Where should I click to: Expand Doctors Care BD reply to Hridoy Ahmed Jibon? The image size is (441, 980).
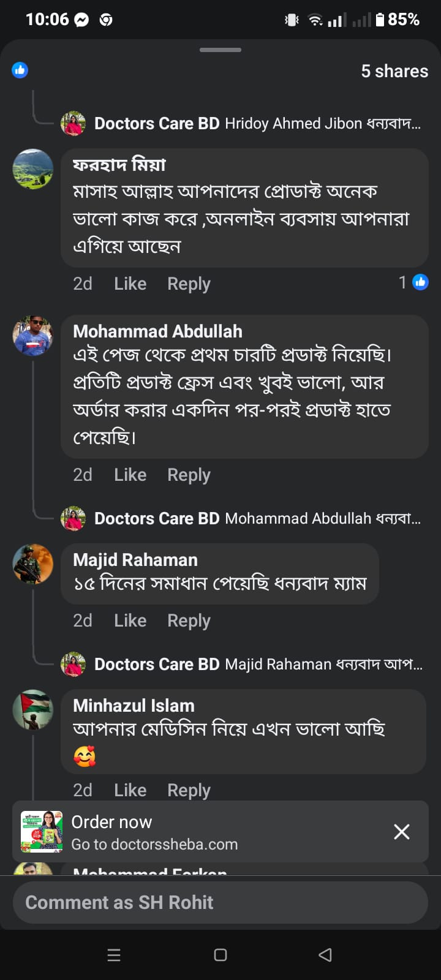tap(257, 124)
